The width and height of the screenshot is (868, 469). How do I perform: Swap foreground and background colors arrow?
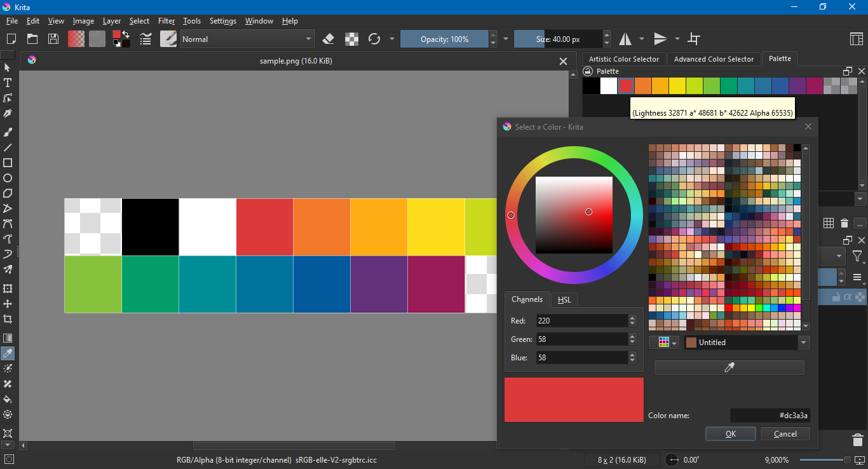[126, 34]
